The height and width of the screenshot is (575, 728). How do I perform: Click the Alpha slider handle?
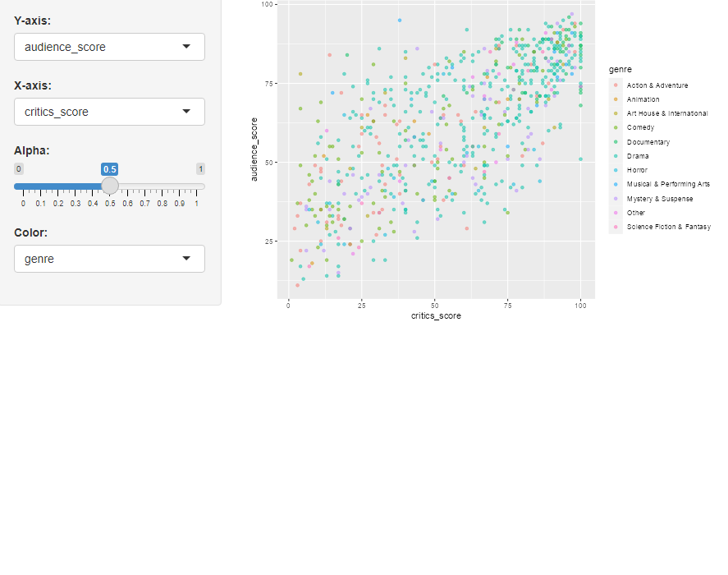click(x=110, y=186)
